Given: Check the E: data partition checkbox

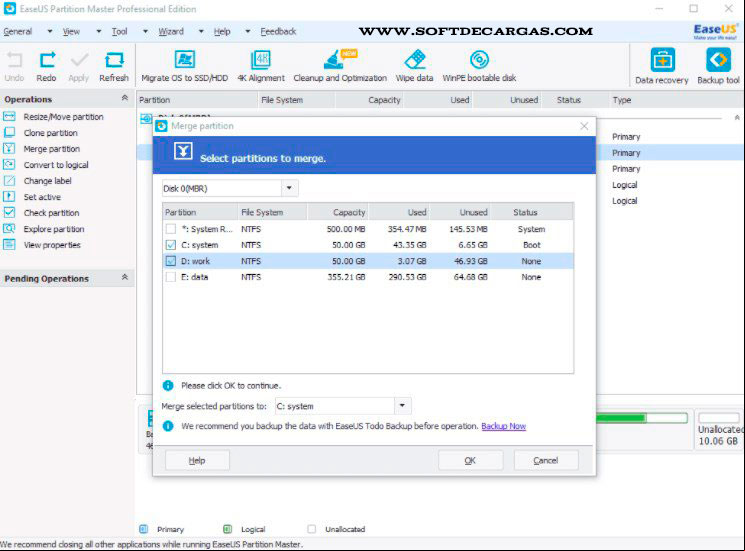Looking at the screenshot, I should pyautogui.click(x=171, y=277).
